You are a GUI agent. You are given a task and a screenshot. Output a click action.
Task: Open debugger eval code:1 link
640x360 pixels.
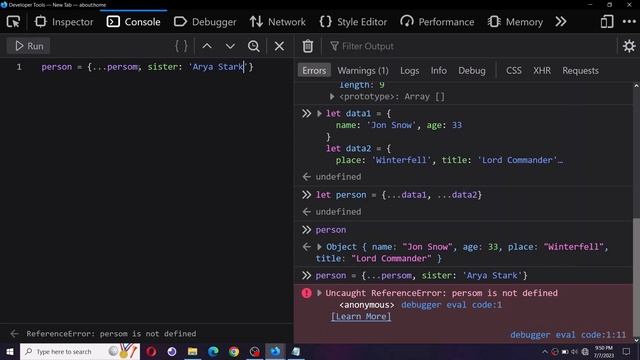[x=451, y=305]
